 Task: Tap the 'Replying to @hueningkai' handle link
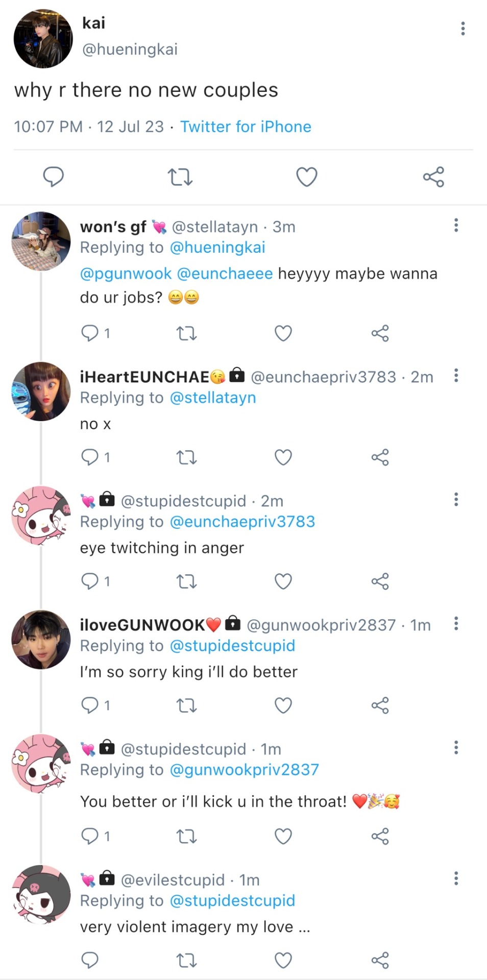[x=217, y=248]
